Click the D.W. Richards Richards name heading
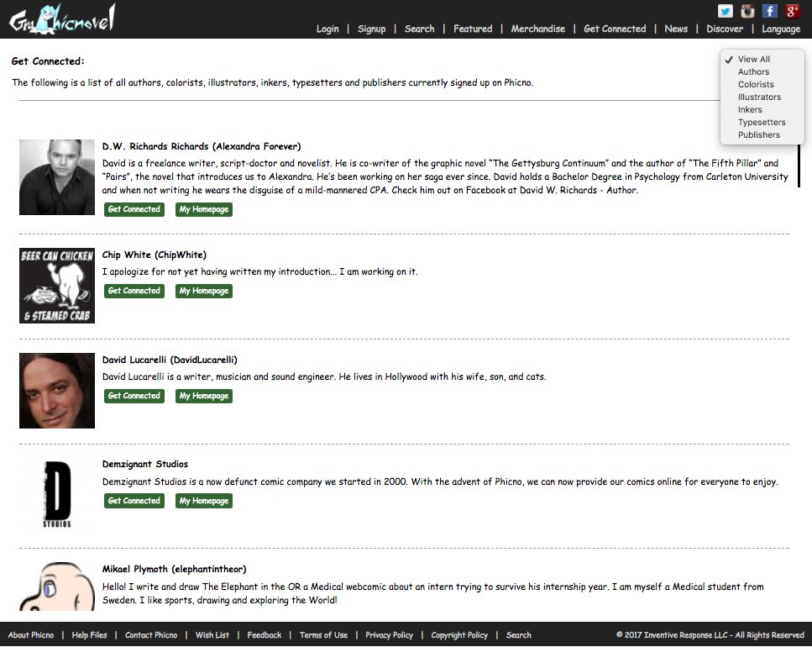812x647 pixels. (202, 146)
